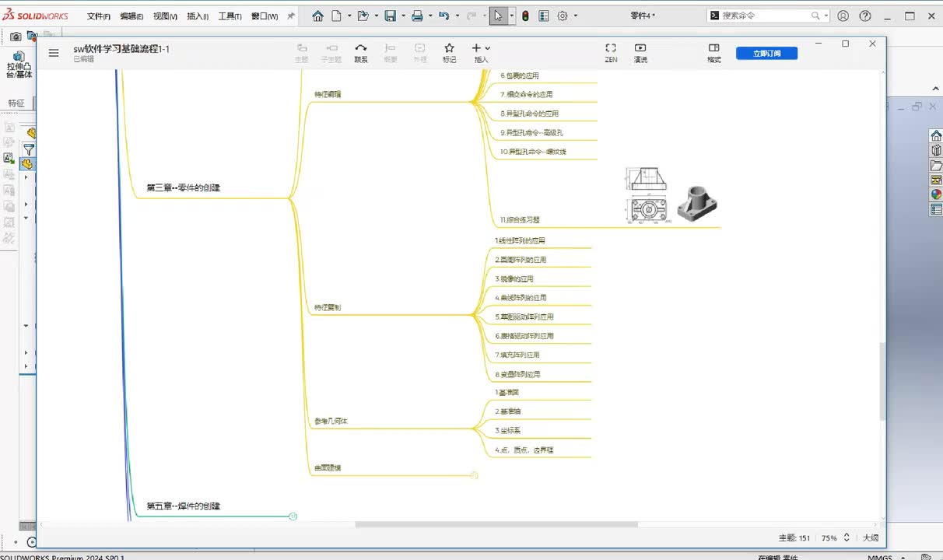The height and width of the screenshot is (560, 943).
Task: Open SolidWorks options gear
Action: tap(563, 16)
